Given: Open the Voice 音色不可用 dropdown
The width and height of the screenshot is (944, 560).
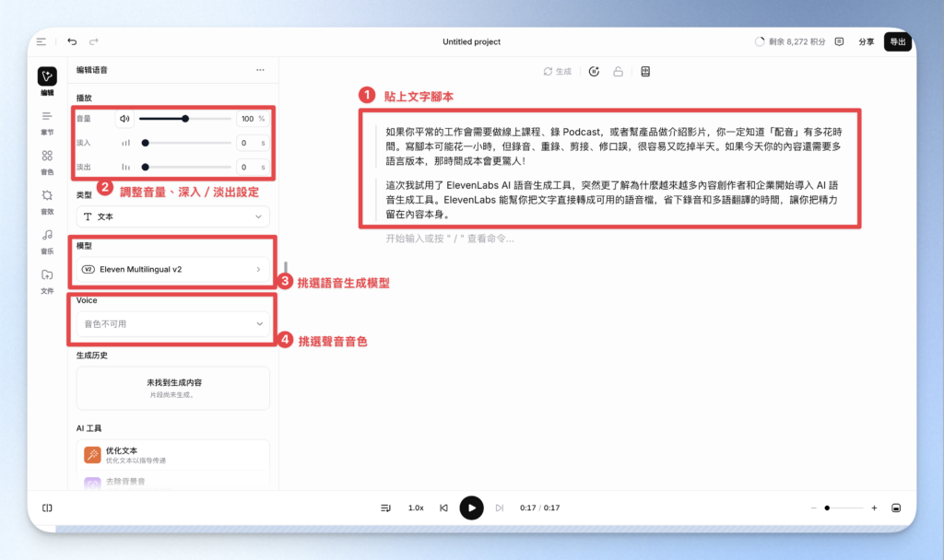Looking at the screenshot, I should [x=172, y=323].
